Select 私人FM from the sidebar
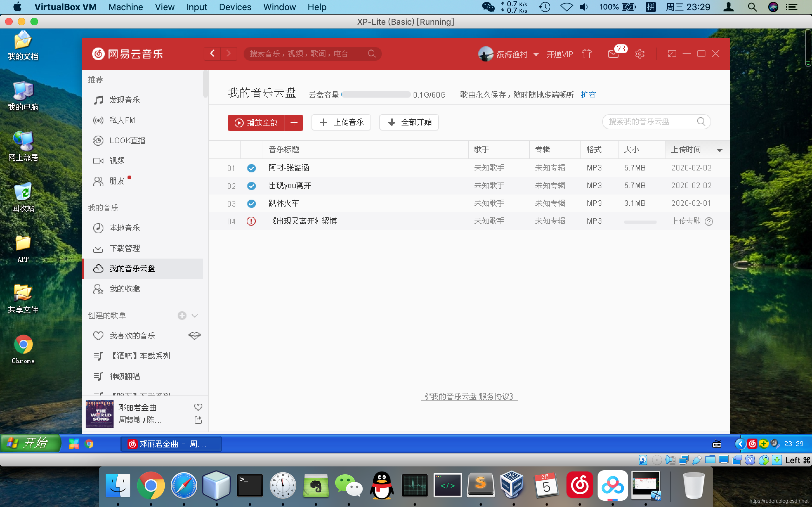Image resolution: width=812 pixels, height=507 pixels. pyautogui.click(x=122, y=120)
